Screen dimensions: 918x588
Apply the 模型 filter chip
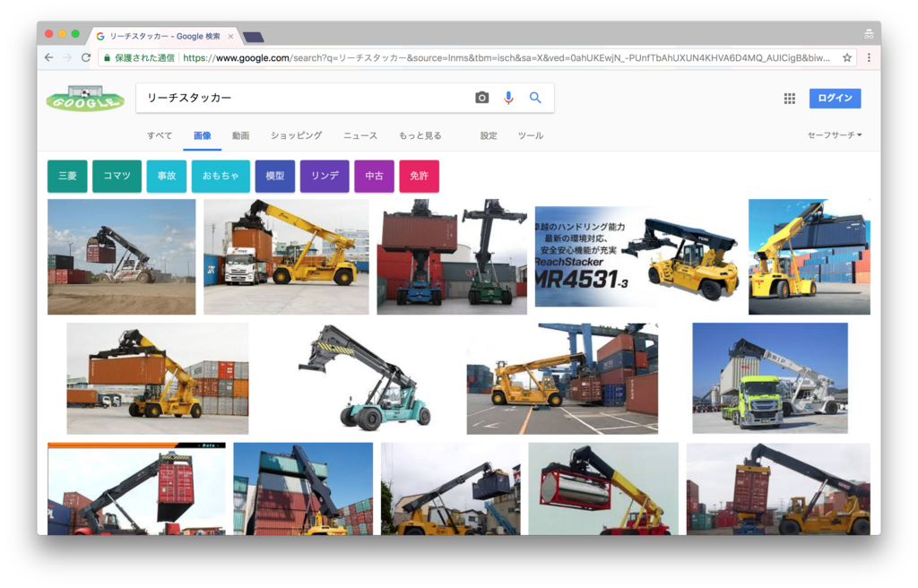[x=275, y=176]
